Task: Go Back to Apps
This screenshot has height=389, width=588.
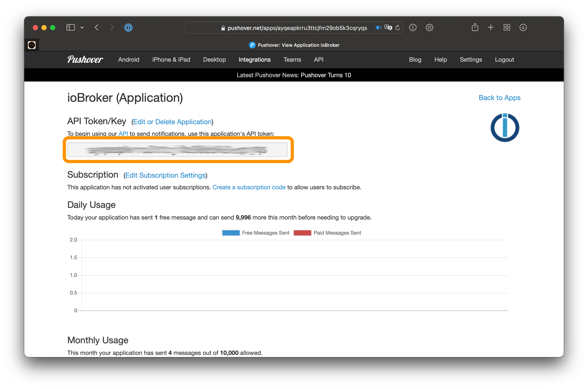Action: (x=499, y=98)
